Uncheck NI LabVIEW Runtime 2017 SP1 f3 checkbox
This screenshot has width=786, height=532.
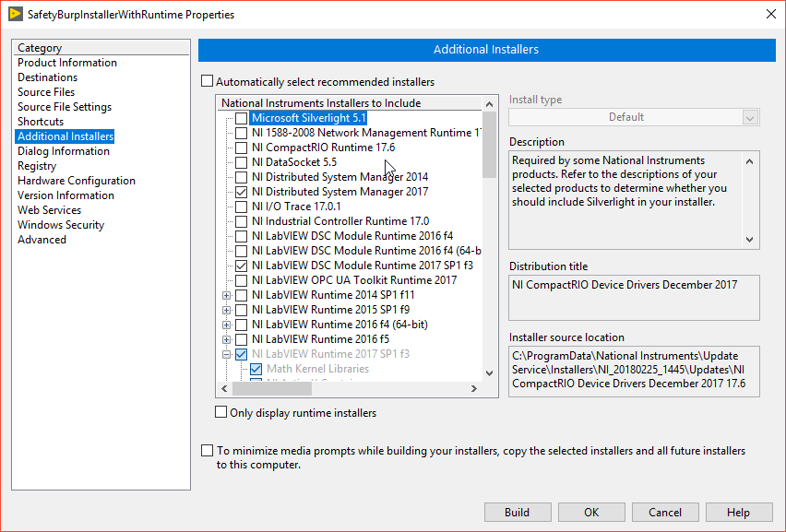(241, 354)
